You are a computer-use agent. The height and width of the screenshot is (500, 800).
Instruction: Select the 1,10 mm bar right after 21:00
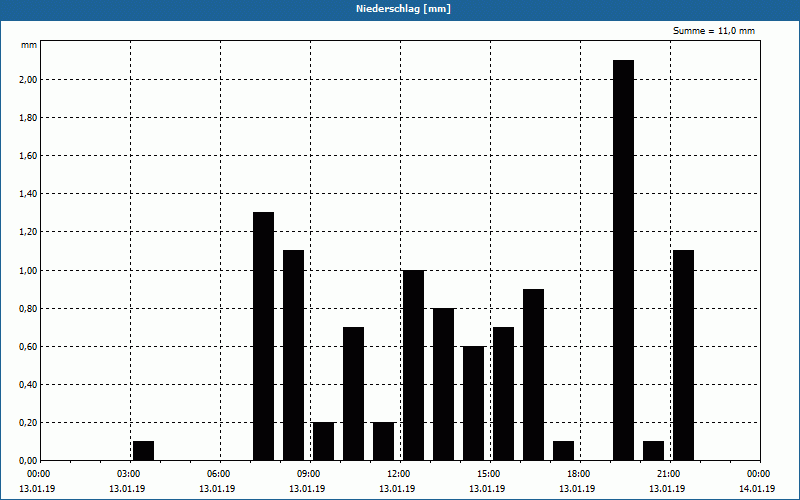pos(684,356)
